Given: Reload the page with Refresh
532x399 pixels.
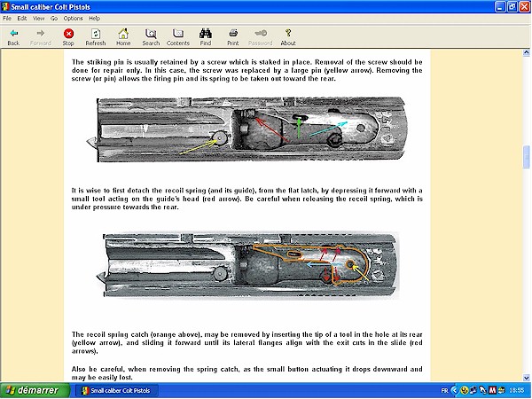Looking at the screenshot, I should point(96,37).
